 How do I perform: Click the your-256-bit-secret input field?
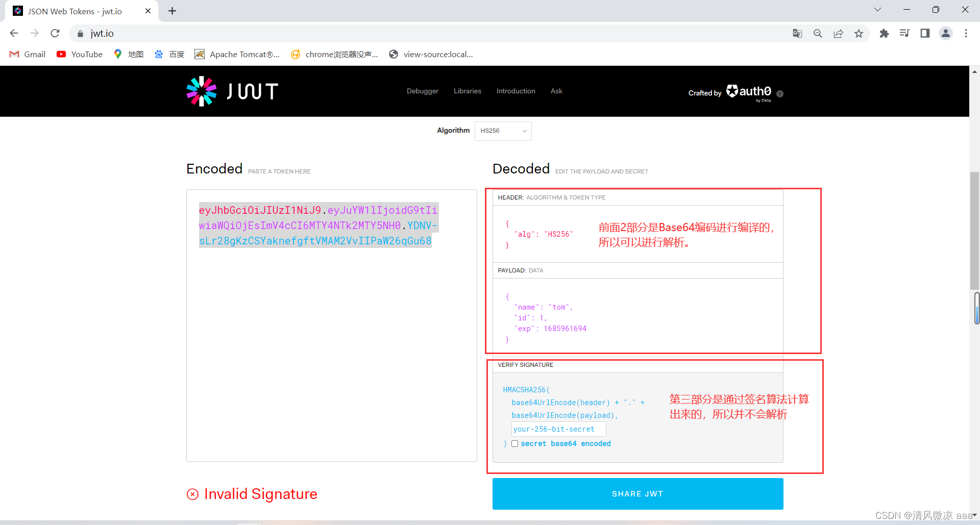559,429
